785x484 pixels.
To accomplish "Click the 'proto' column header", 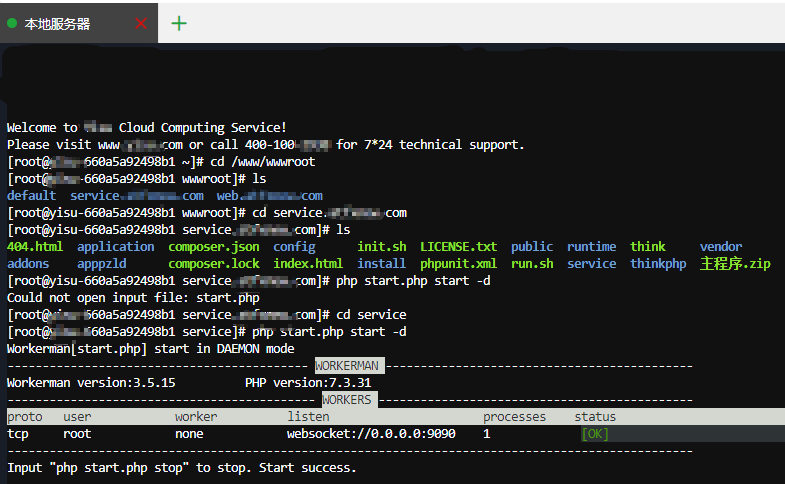I will (x=25, y=417).
